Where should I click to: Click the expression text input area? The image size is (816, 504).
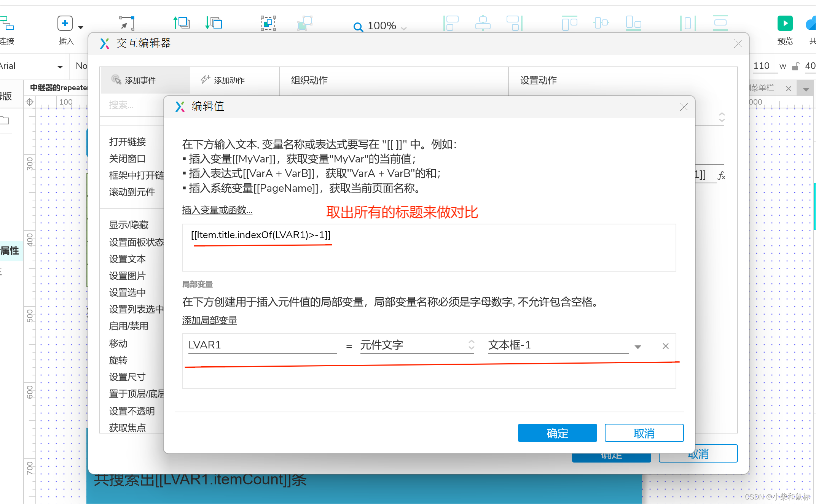(x=429, y=248)
